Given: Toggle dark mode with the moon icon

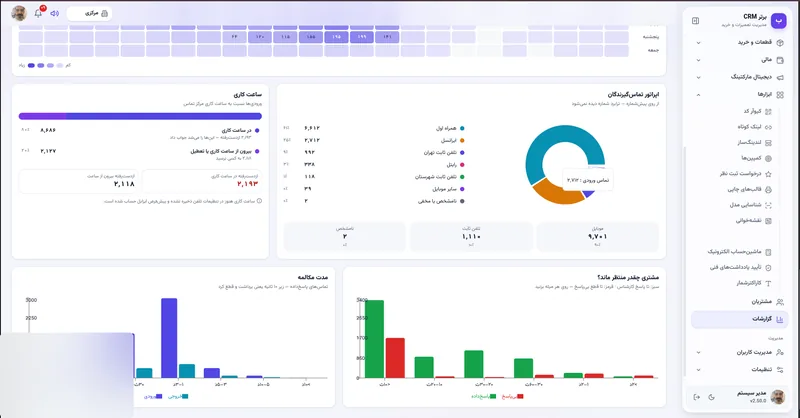Looking at the screenshot, I should (711, 397).
